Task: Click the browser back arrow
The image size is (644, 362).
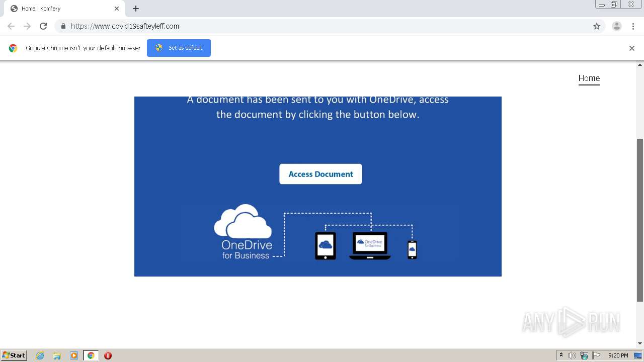Action: (11, 26)
